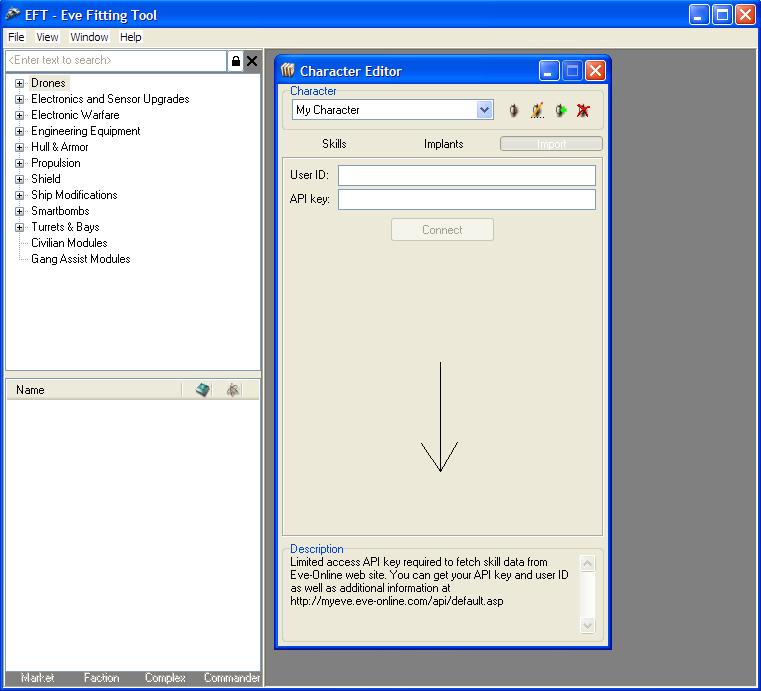Open the File menu
The width and height of the screenshot is (761, 691).
tap(16, 37)
